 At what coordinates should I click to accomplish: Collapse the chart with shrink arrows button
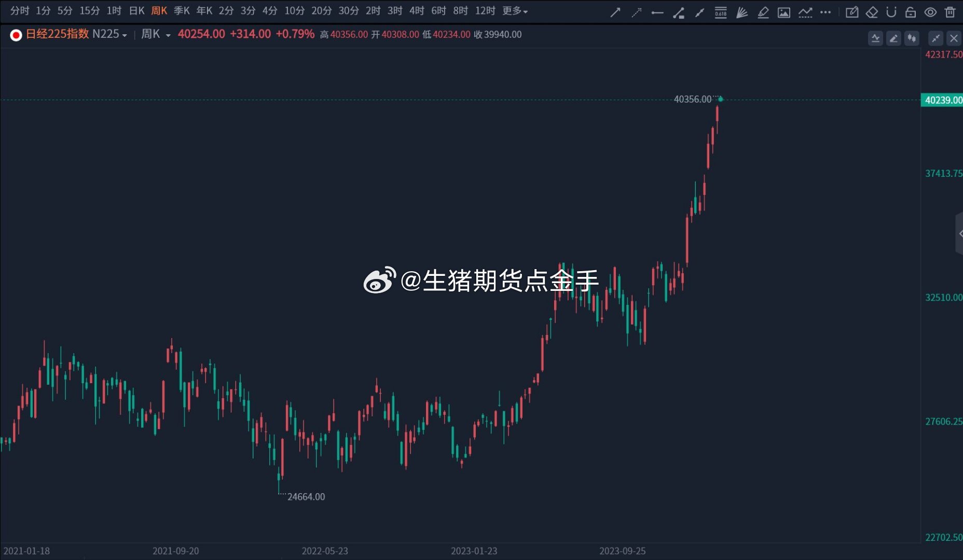[936, 38]
